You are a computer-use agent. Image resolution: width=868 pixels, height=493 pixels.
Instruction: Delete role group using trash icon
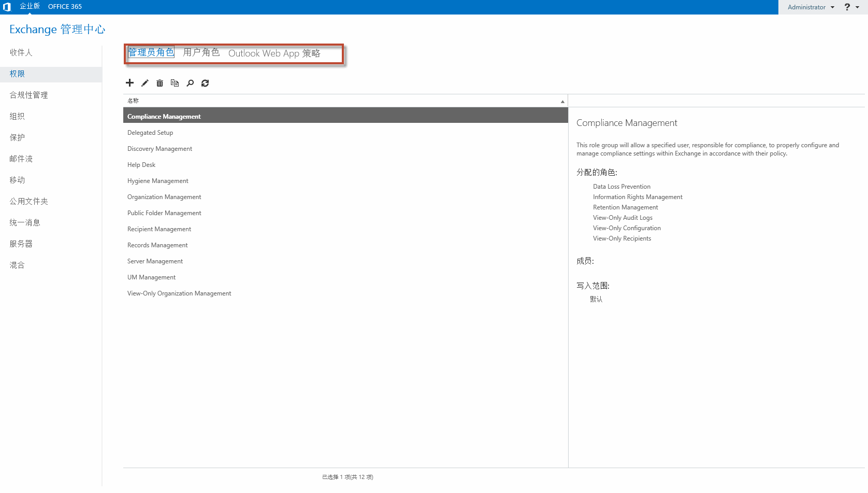tap(160, 83)
